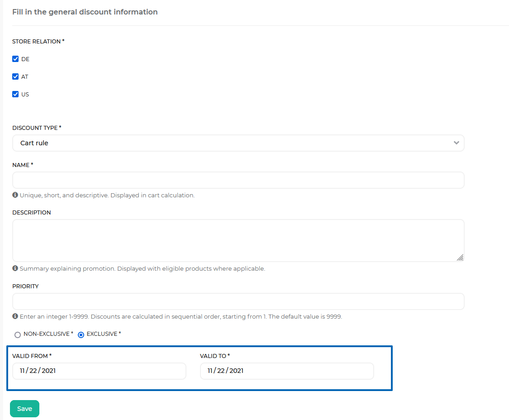Image resolution: width=509 pixels, height=420 pixels.
Task: Click the DISCOUNT TYPE label
Action: [37, 128]
